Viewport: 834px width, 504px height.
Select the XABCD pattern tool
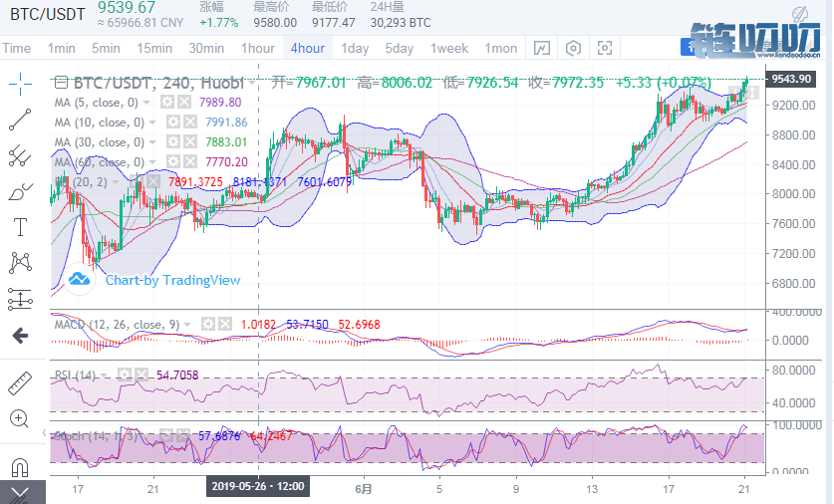[x=20, y=263]
